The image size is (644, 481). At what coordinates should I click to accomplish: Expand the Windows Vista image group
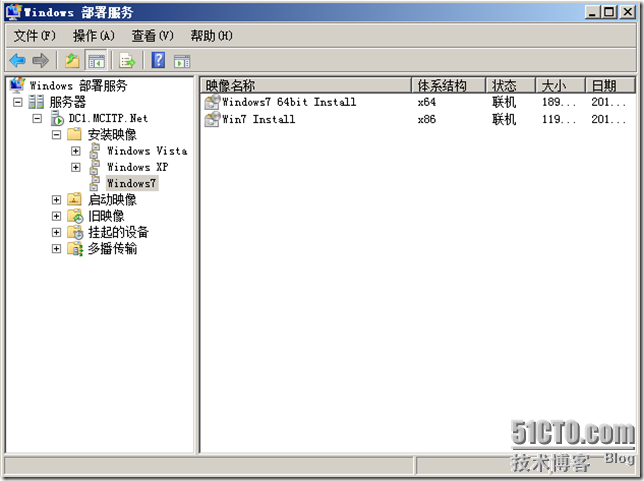(x=76, y=151)
